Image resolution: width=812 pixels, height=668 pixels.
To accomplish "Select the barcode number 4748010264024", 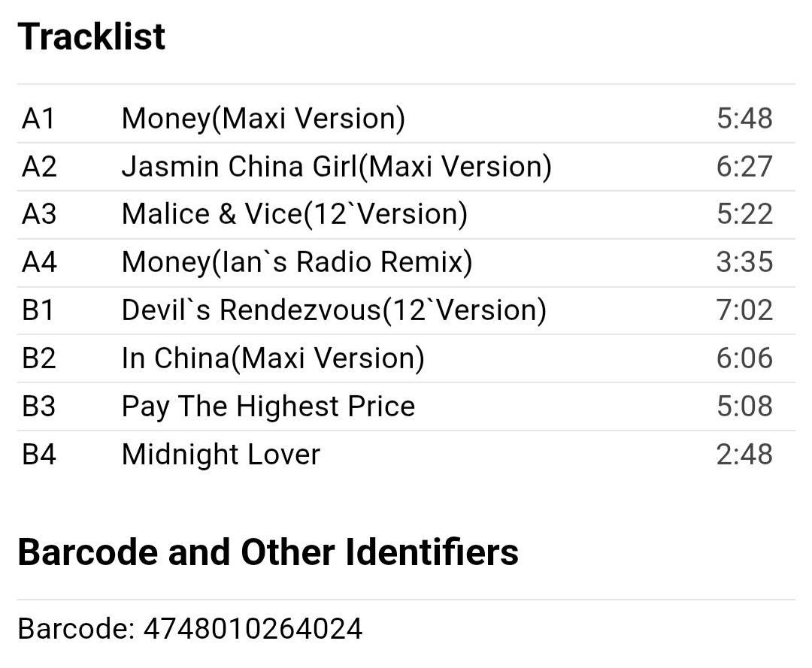I will (253, 628).
